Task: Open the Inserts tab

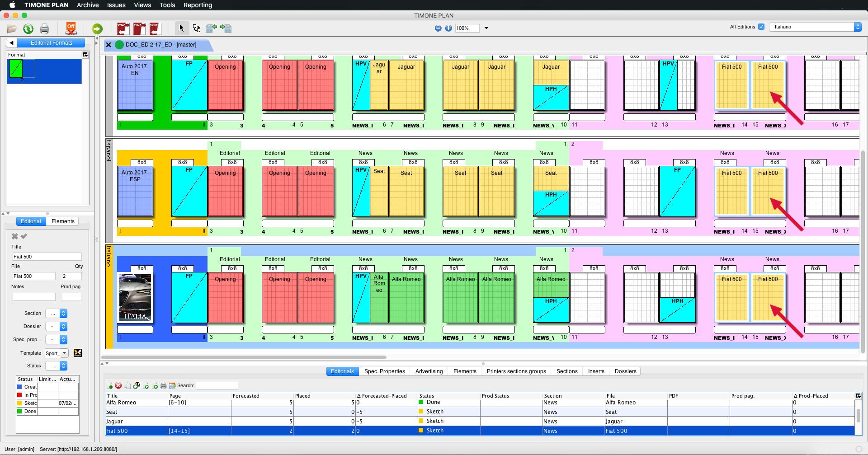Action: click(596, 371)
